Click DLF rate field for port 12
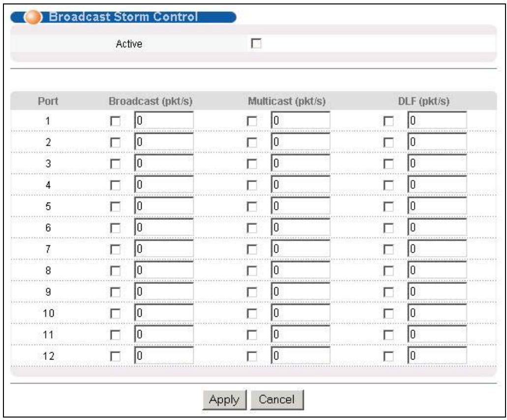 click(x=437, y=355)
